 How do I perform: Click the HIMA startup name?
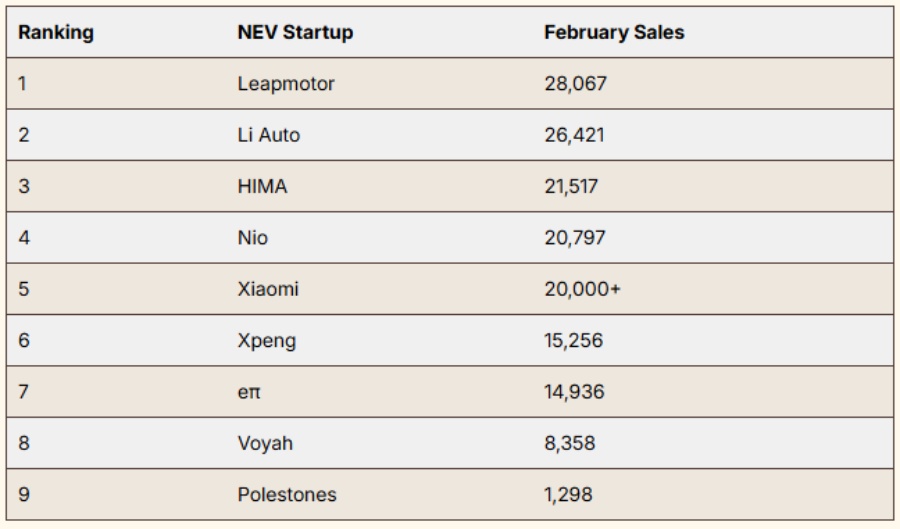click(262, 187)
